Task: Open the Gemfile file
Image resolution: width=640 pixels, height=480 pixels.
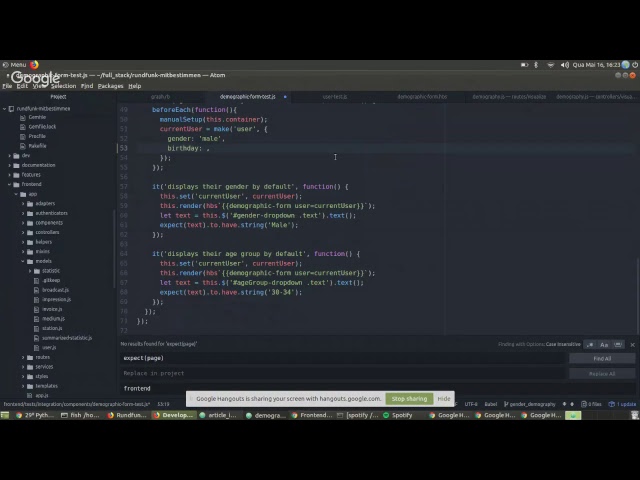Action: point(37,117)
